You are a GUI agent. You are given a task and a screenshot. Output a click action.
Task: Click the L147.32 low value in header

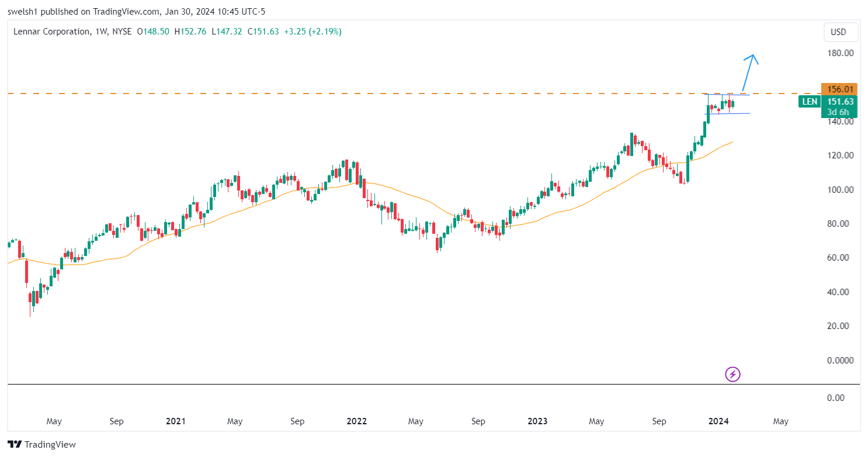coord(228,32)
